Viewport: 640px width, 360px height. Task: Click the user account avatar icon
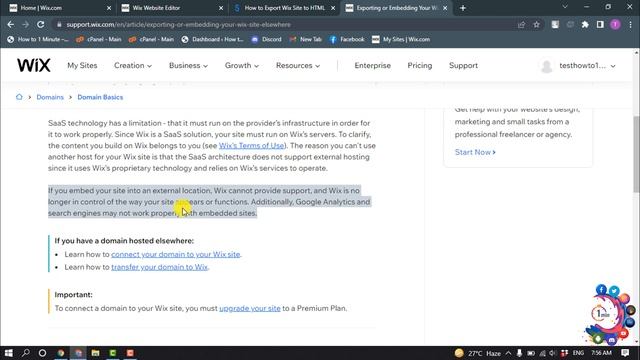pos(546,66)
